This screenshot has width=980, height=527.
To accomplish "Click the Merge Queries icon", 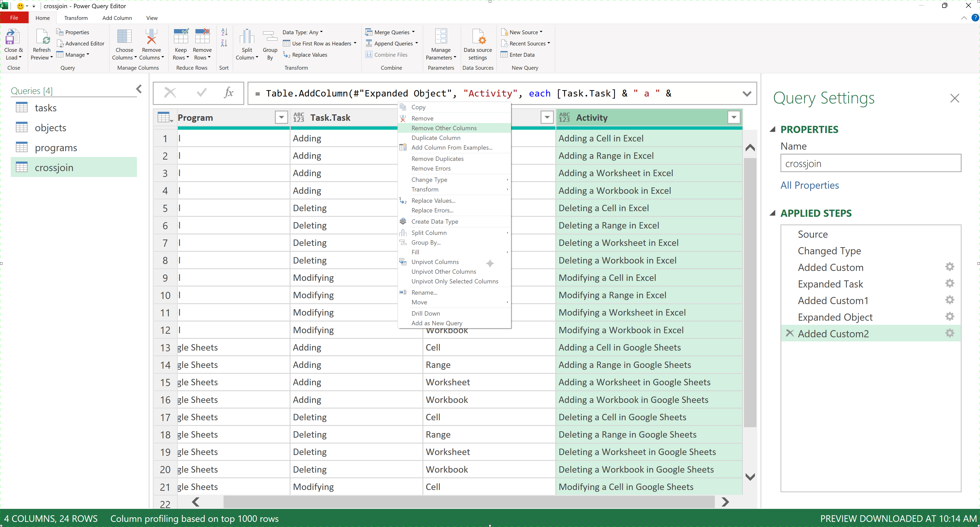I will tap(369, 32).
